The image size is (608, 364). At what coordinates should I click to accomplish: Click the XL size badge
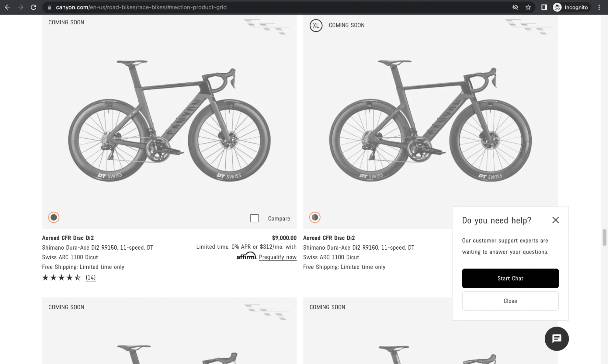click(x=316, y=26)
